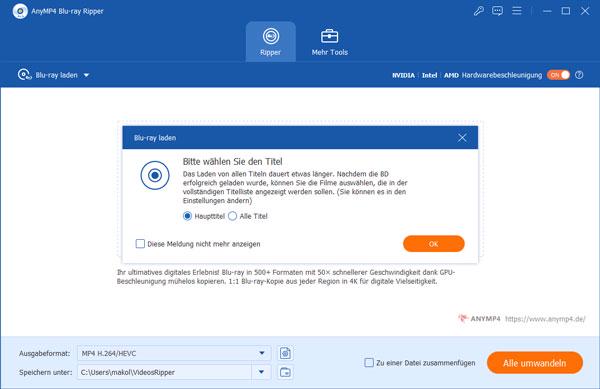600x389 pixels.
Task: Select the Alle Titel radio button
Action: [232, 216]
